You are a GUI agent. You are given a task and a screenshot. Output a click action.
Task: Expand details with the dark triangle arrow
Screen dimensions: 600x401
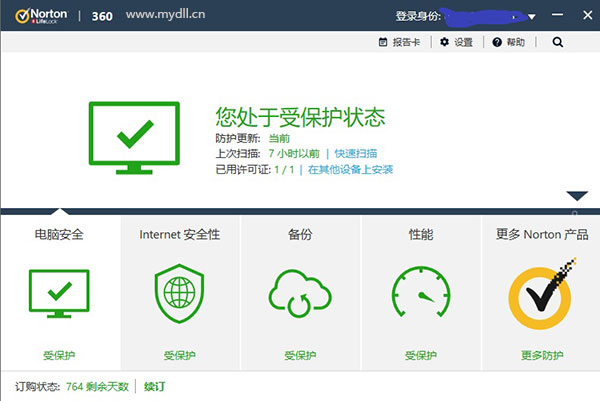[577, 196]
